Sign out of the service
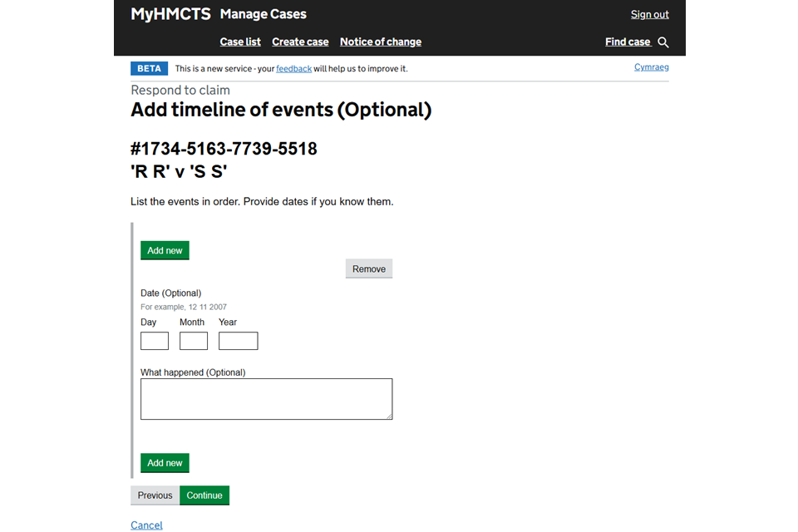Screen dimensions: 798x532 coord(649,14)
